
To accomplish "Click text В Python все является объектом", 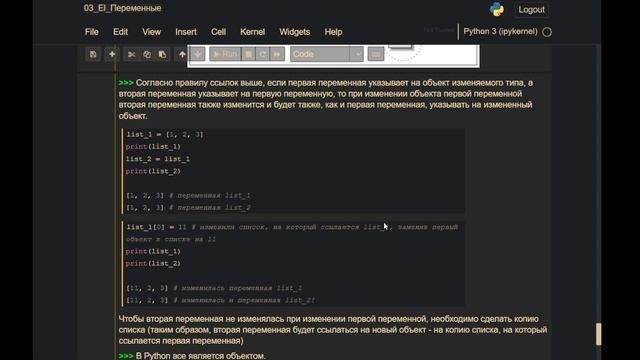I will (200, 356).
